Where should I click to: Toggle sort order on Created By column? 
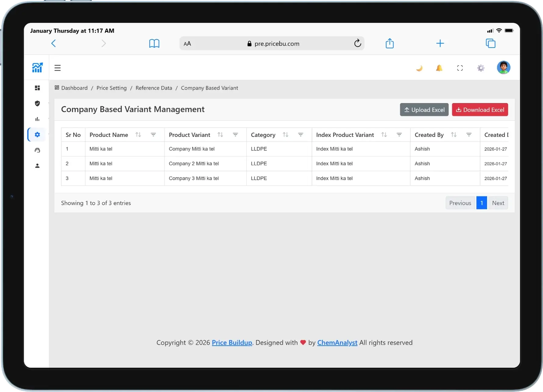(x=454, y=134)
